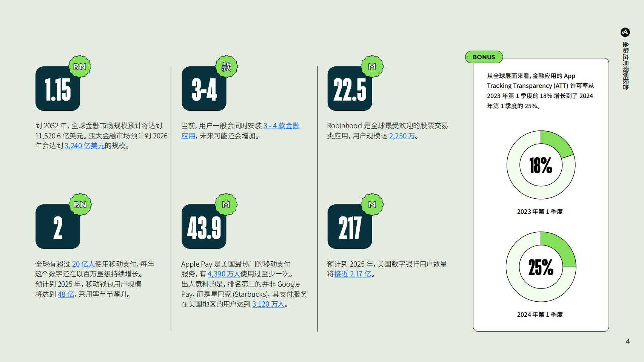Open the 4,390 万人 link
The image size is (644, 362).
pyautogui.click(x=224, y=274)
